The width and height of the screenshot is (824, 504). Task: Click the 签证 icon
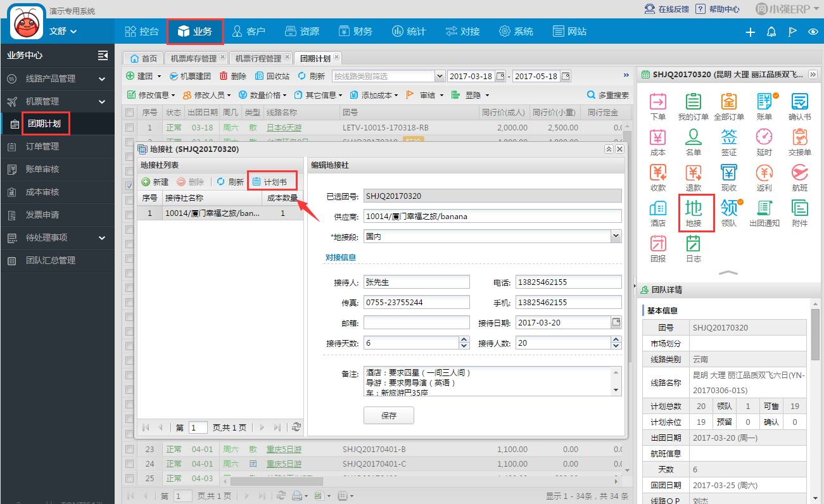tap(729, 142)
